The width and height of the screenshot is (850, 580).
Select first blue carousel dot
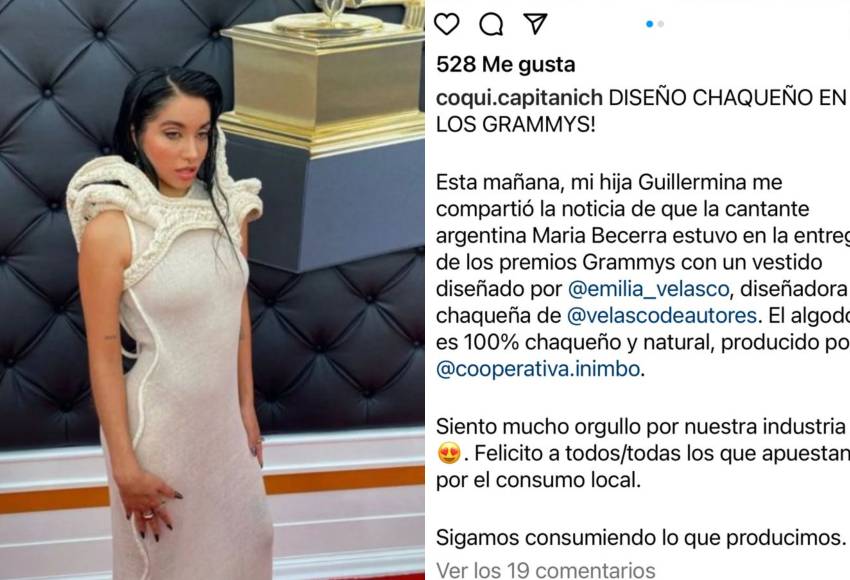click(649, 24)
